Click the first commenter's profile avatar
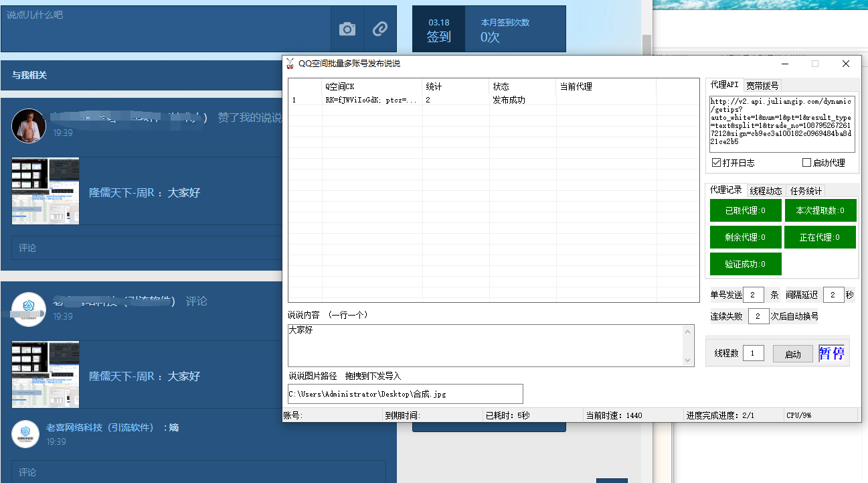868x483 pixels. point(29,125)
